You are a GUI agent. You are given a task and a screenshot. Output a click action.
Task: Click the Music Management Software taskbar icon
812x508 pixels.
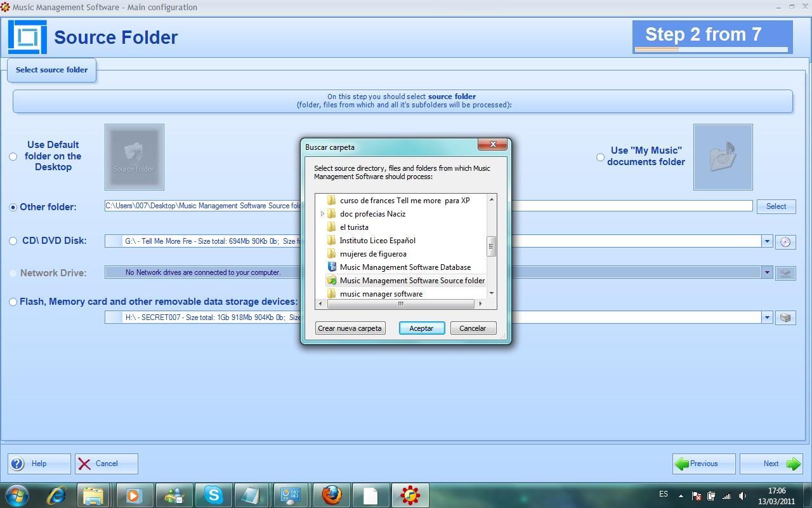point(410,495)
